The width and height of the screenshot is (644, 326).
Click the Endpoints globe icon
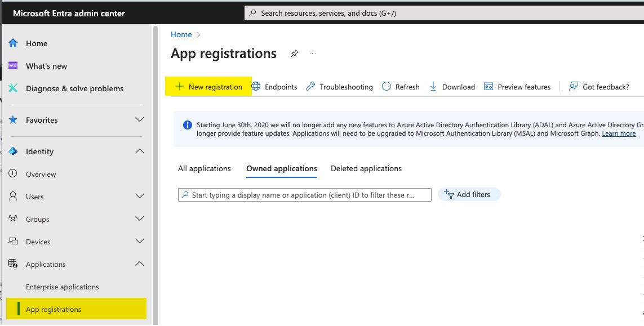(x=256, y=87)
